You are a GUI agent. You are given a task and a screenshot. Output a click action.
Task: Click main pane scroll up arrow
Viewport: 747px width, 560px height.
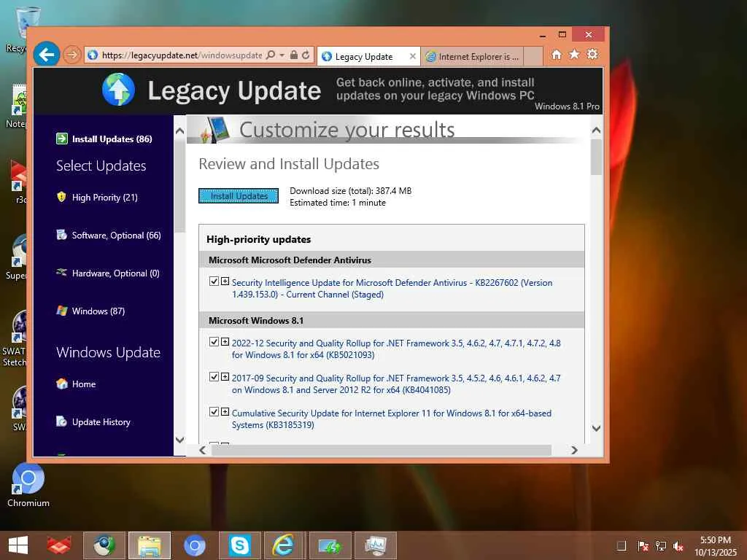click(x=596, y=130)
